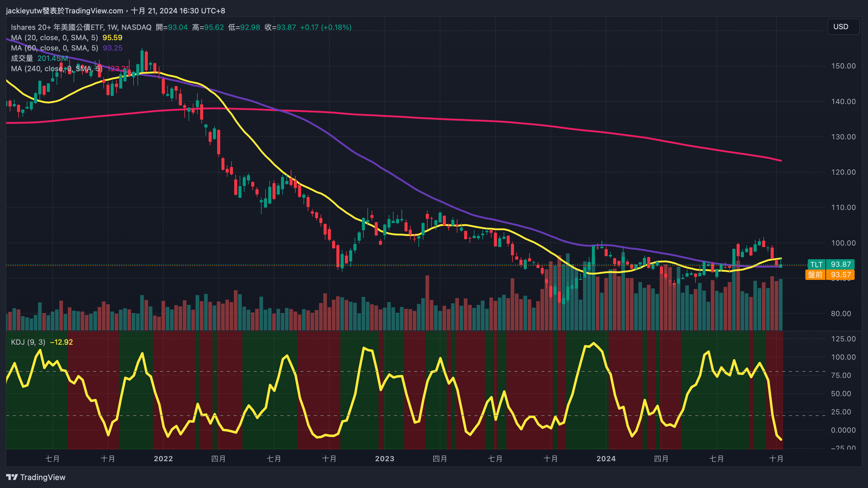Click the KDJ value -12.92 reading
Screen dimensions: 868x488
(61, 342)
